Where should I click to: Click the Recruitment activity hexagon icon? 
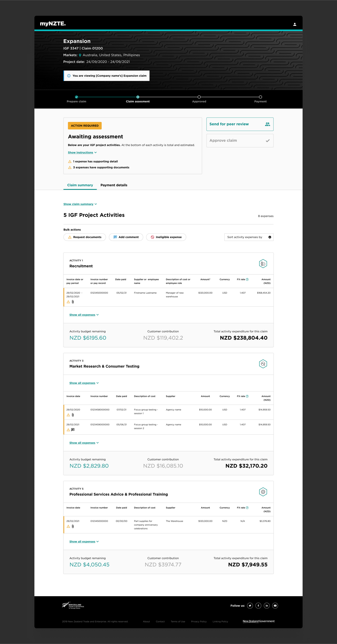point(263,264)
